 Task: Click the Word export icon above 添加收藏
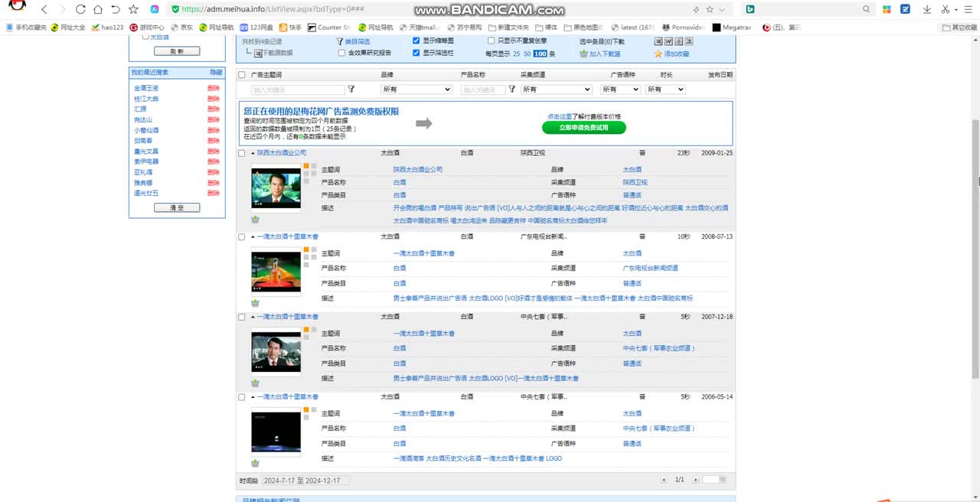668,41
